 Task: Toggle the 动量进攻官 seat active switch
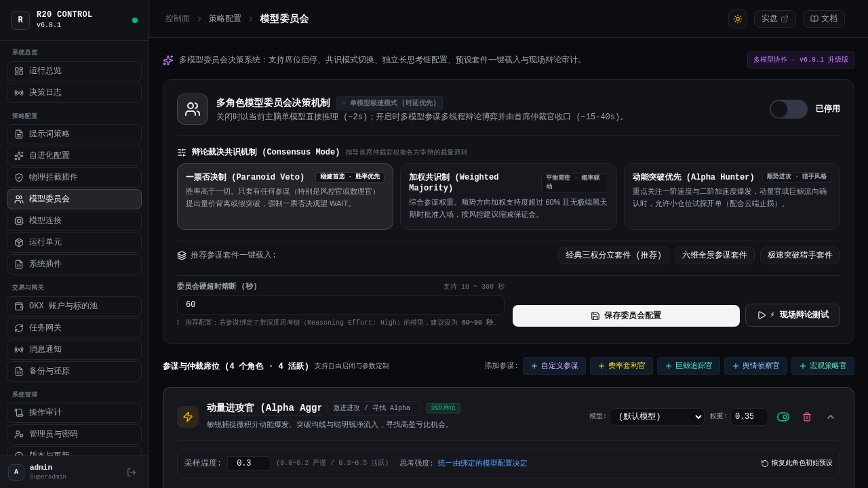pyautogui.click(x=783, y=417)
